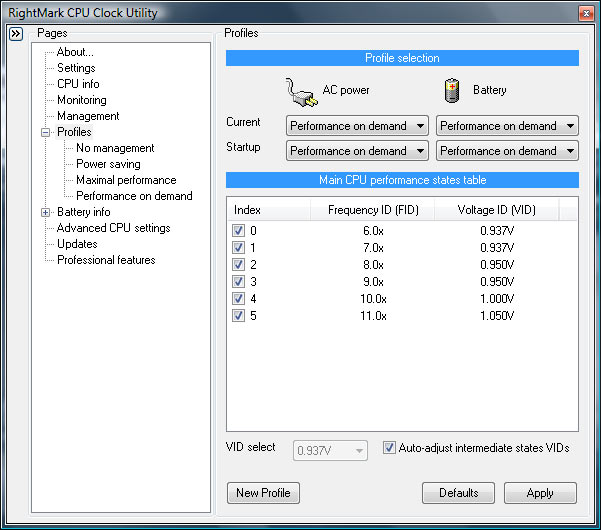Image resolution: width=601 pixels, height=530 pixels.
Task: Click Main CPU performance states table header
Action: tap(402, 180)
